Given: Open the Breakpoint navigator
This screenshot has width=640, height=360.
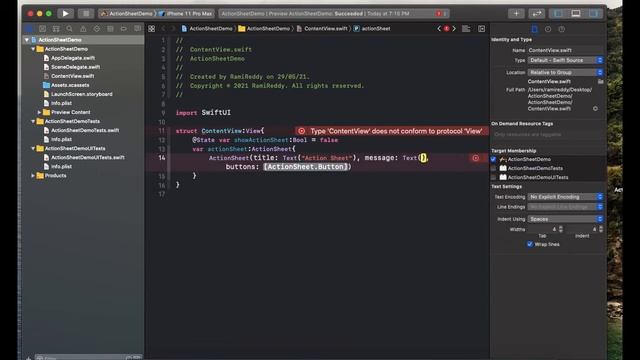Looking at the screenshot, I should [124, 29].
